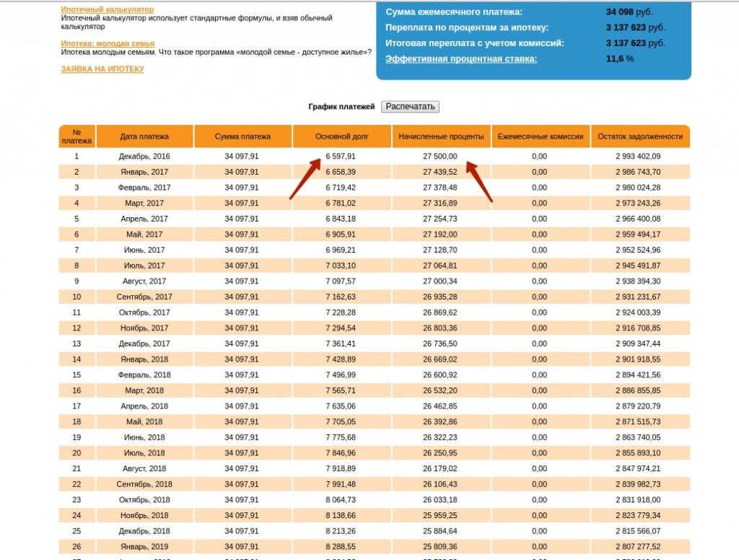Select the Январь, 2018 date cell

click(144, 359)
